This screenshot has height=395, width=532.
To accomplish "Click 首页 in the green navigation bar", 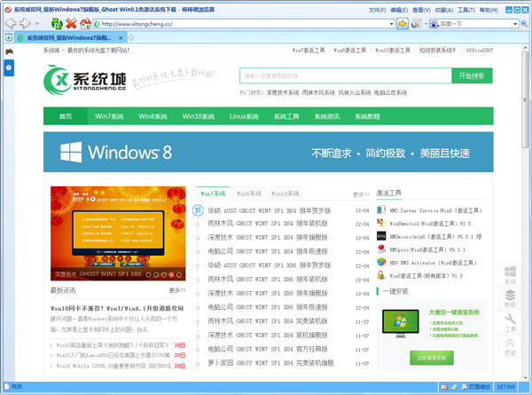I will pos(66,116).
